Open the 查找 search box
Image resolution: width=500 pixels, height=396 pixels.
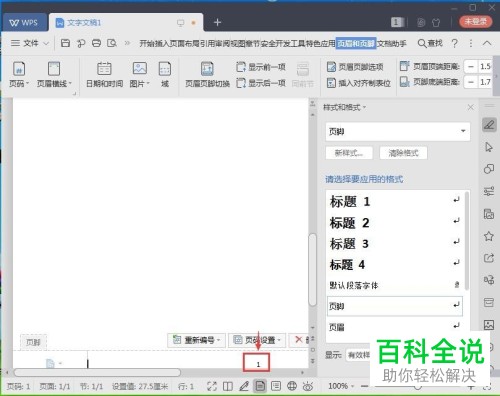coord(430,43)
